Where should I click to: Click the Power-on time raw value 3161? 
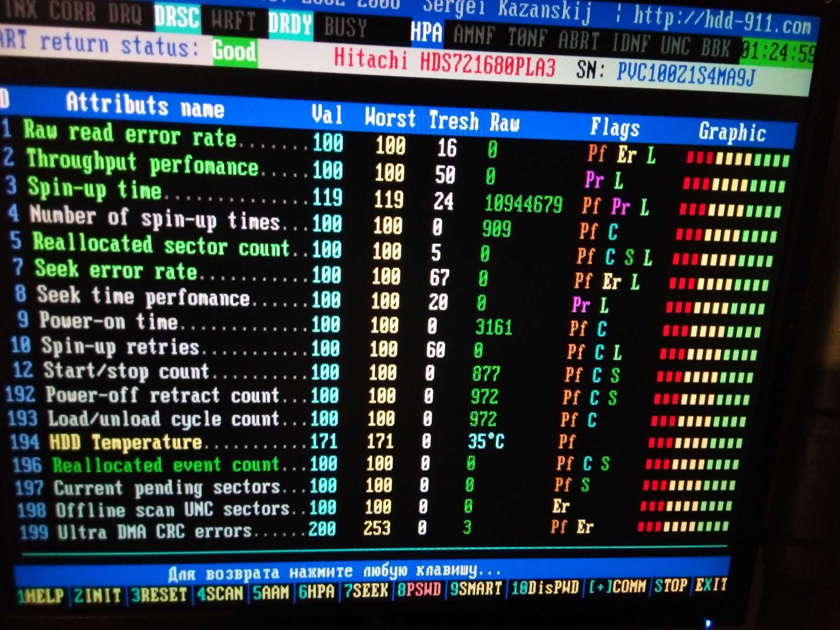(x=494, y=327)
